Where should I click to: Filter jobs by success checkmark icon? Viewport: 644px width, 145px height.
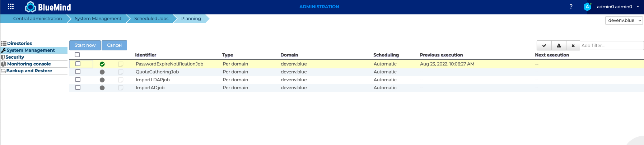[544, 46]
